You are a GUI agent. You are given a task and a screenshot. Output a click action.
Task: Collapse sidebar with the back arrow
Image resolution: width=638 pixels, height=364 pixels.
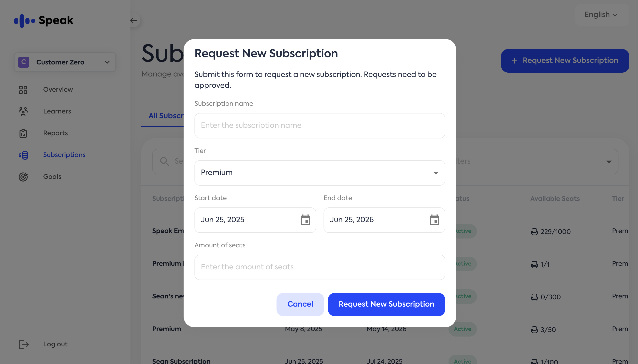pos(133,20)
